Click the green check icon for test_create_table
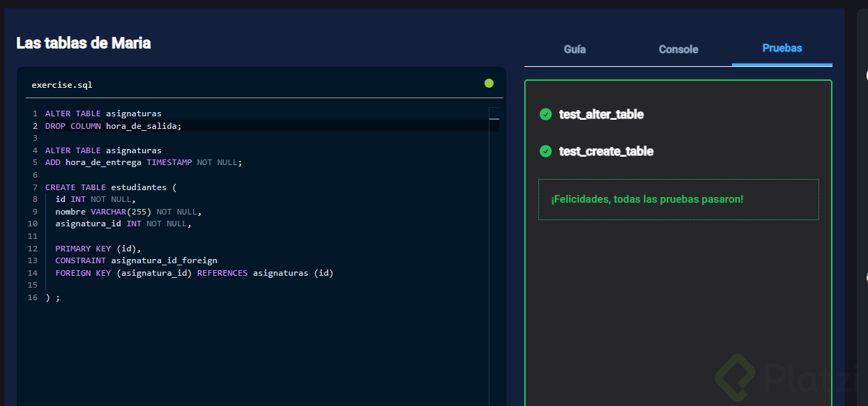 [x=546, y=151]
